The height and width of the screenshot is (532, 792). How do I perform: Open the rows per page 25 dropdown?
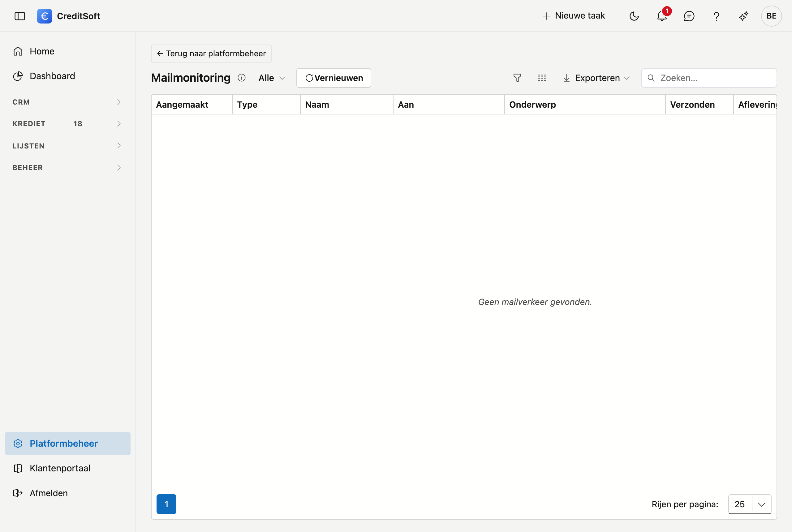(750, 504)
